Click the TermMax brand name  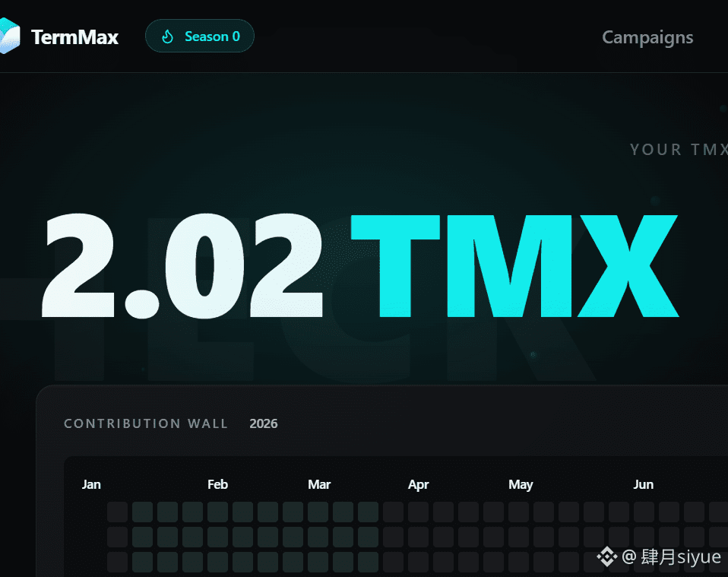click(74, 37)
